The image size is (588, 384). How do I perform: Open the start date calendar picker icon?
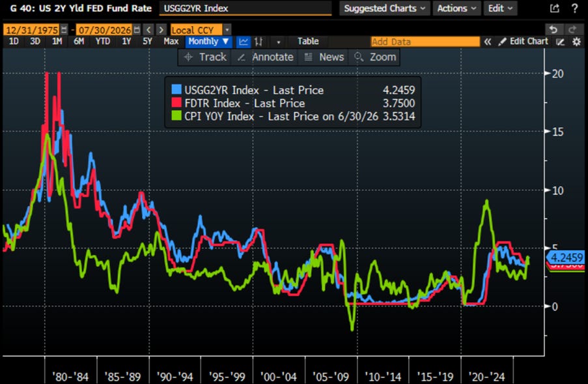[x=64, y=29]
